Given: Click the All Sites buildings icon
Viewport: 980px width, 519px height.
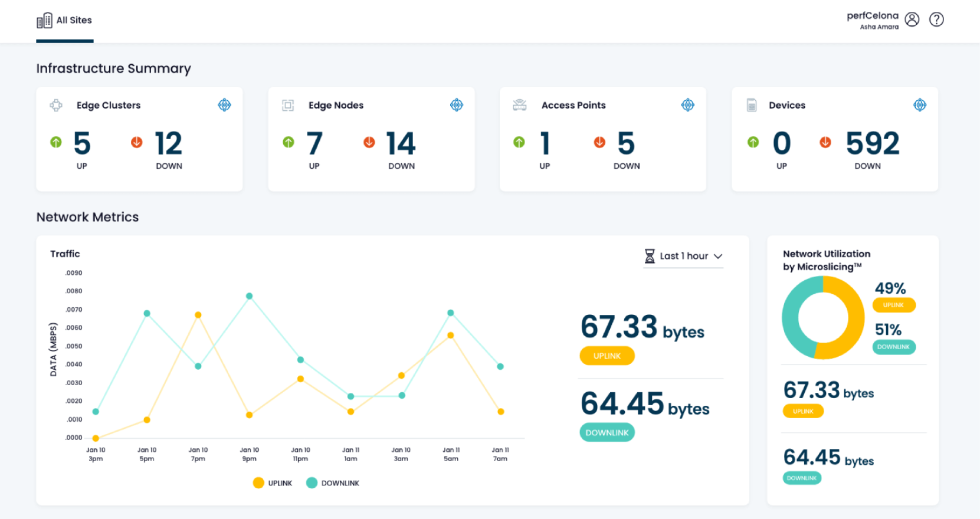Looking at the screenshot, I should pyautogui.click(x=44, y=21).
